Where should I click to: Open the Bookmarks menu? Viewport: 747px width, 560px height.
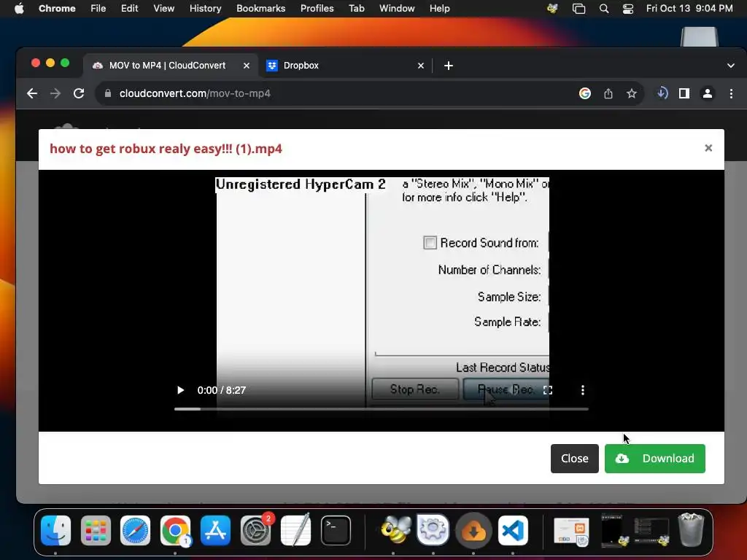click(260, 8)
